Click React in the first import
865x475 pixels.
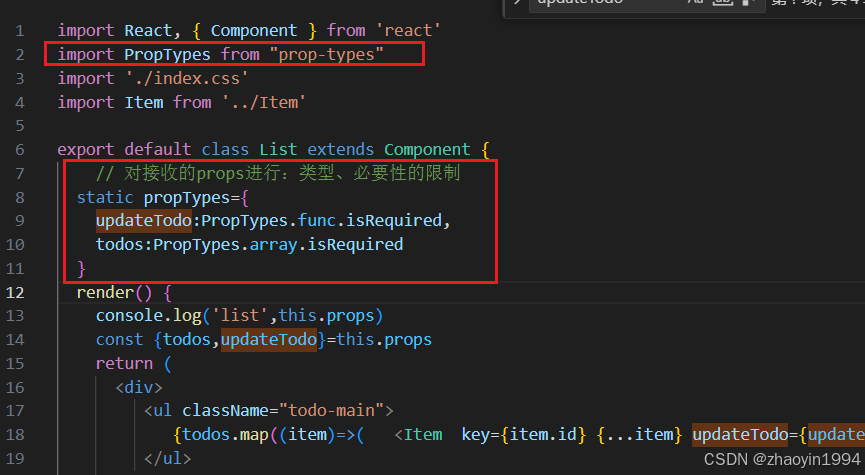(148, 30)
